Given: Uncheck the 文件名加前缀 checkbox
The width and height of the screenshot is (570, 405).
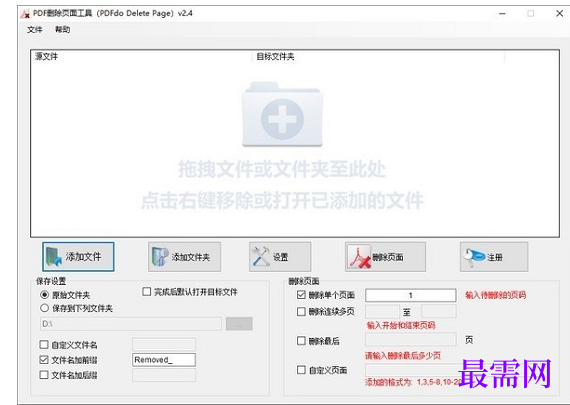Looking at the screenshot, I should coord(44,360).
